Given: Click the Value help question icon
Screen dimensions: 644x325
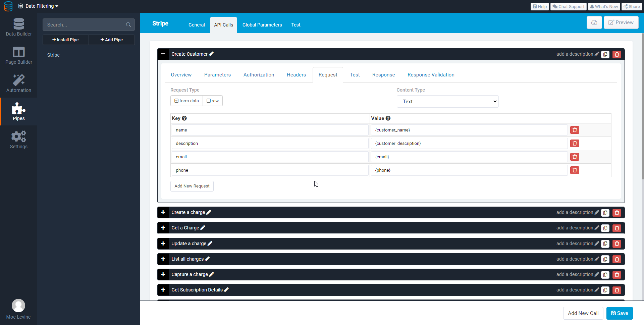Looking at the screenshot, I should [x=388, y=118].
